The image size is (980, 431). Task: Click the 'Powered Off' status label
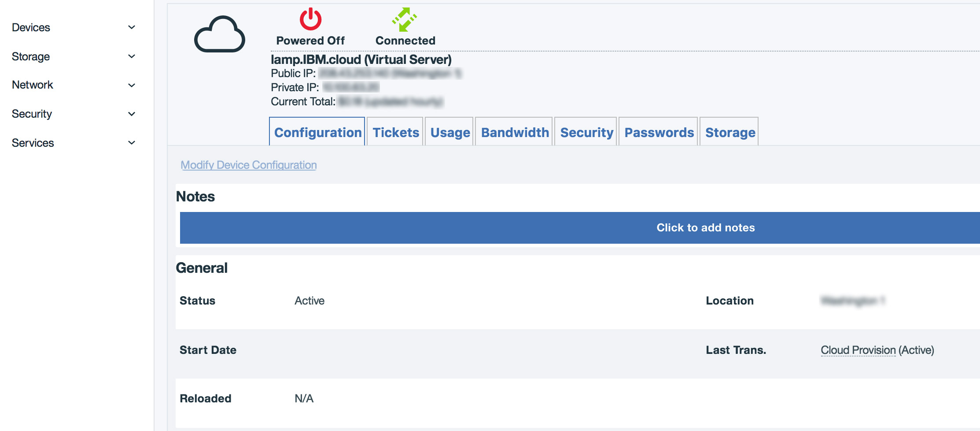point(310,41)
